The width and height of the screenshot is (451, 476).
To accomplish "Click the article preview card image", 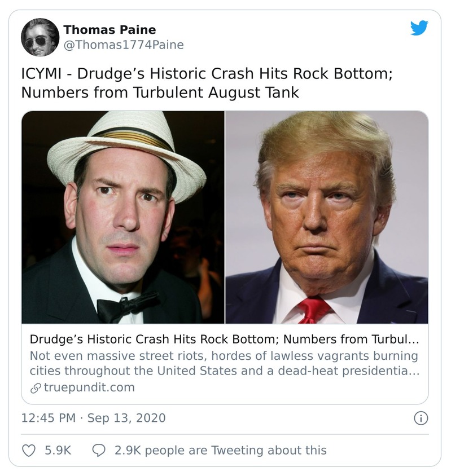I will point(225,218).
